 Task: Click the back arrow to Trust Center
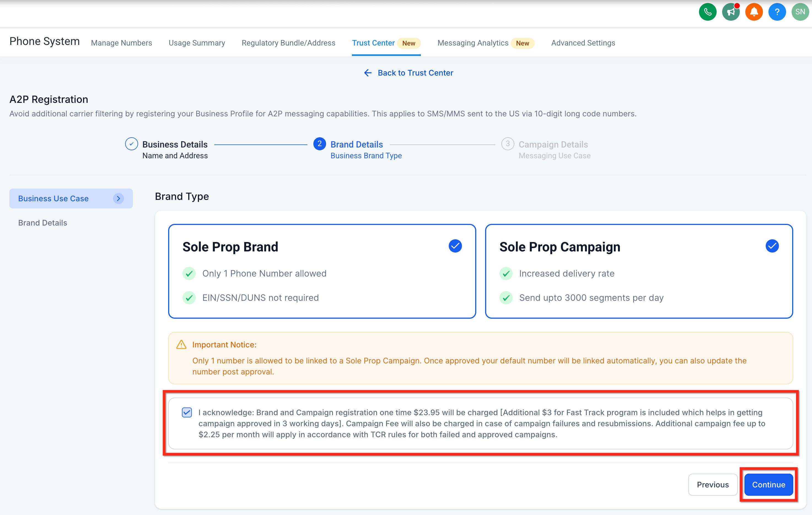pyautogui.click(x=368, y=73)
